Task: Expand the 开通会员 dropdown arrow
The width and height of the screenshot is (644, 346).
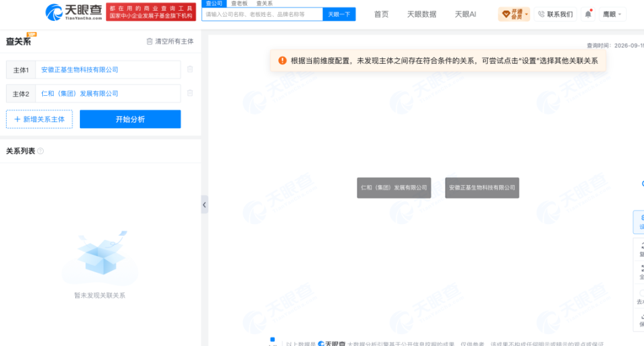Action: pos(527,14)
